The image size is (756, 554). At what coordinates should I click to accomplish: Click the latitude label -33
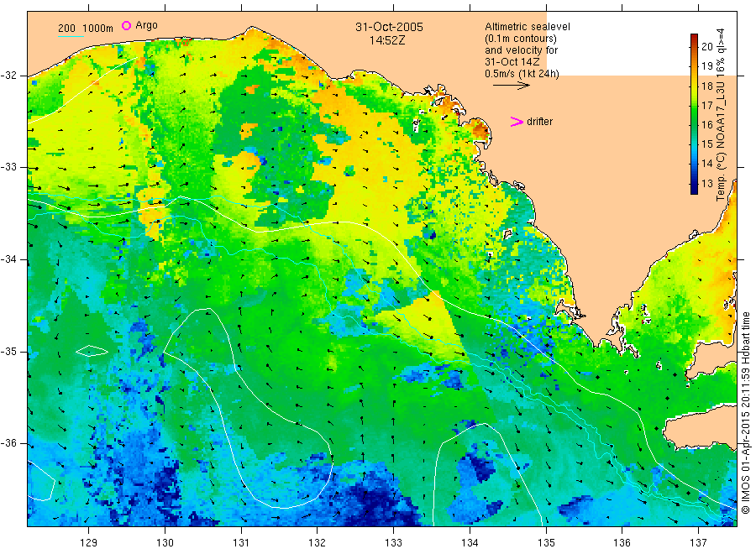8,167
